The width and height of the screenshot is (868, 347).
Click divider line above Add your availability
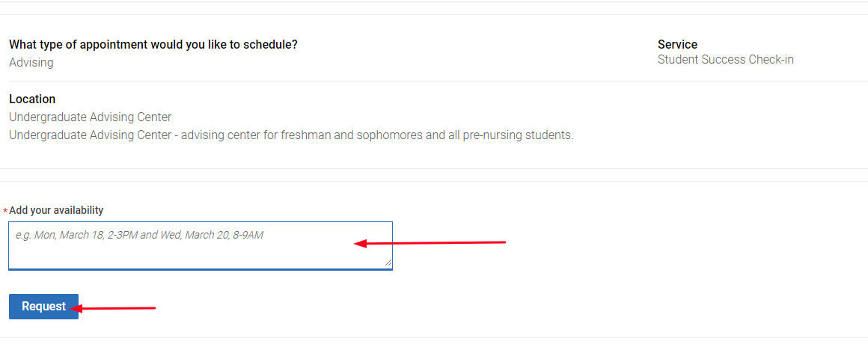pyautogui.click(x=434, y=181)
